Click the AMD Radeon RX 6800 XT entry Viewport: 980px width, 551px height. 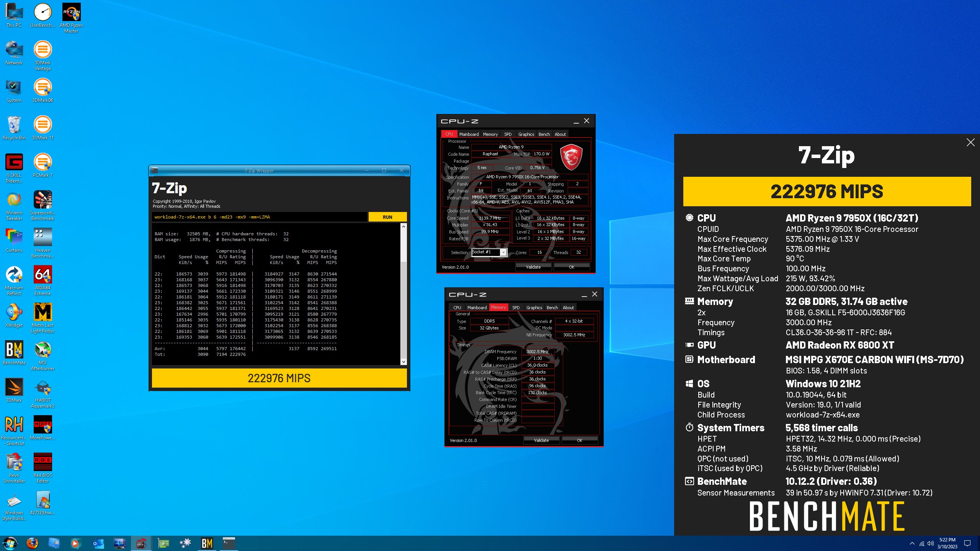click(840, 345)
